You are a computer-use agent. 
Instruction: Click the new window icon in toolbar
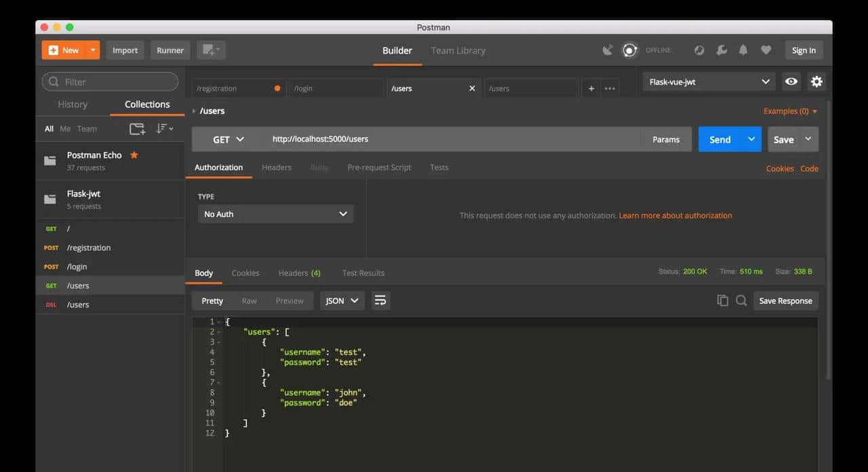coord(211,50)
